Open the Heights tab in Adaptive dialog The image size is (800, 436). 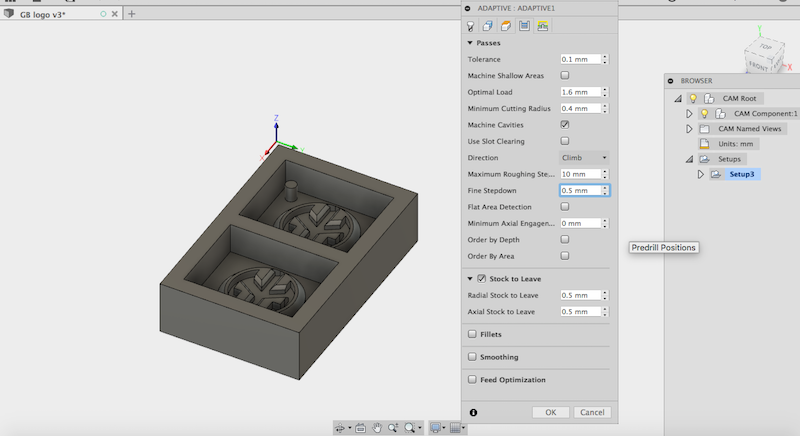tap(506, 26)
